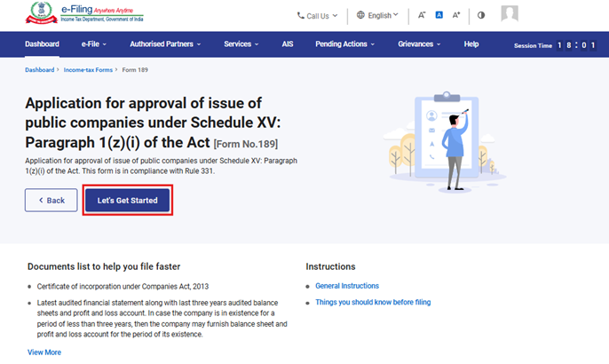Expand the e-File menu

tap(93, 44)
